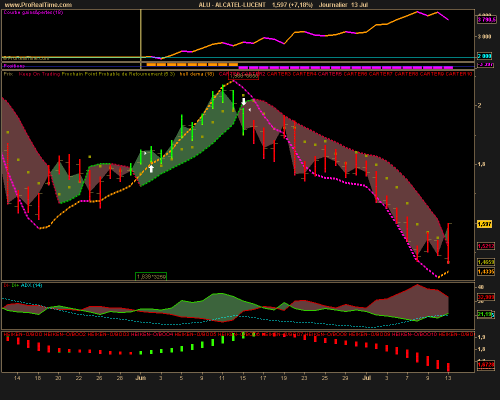This screenshot has width=500, height=400.
Task: Click the red-boxed 1,999 high price label
Action: [244, 76]
